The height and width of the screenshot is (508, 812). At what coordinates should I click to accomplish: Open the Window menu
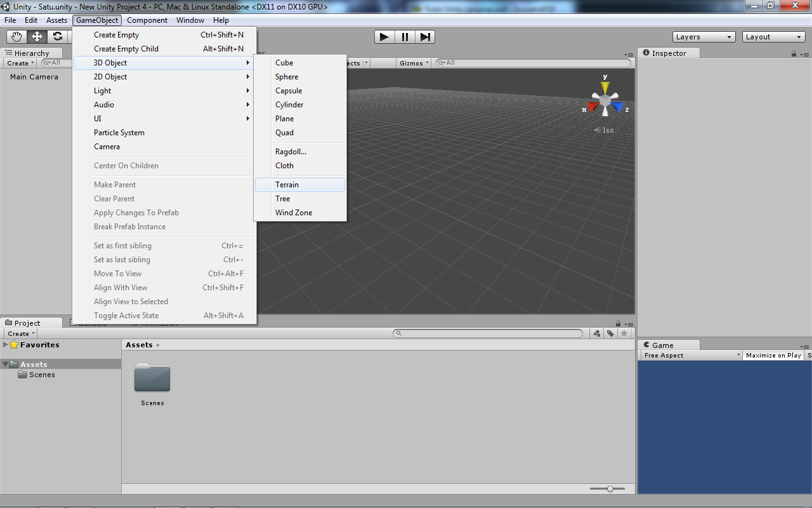point(190,20)
